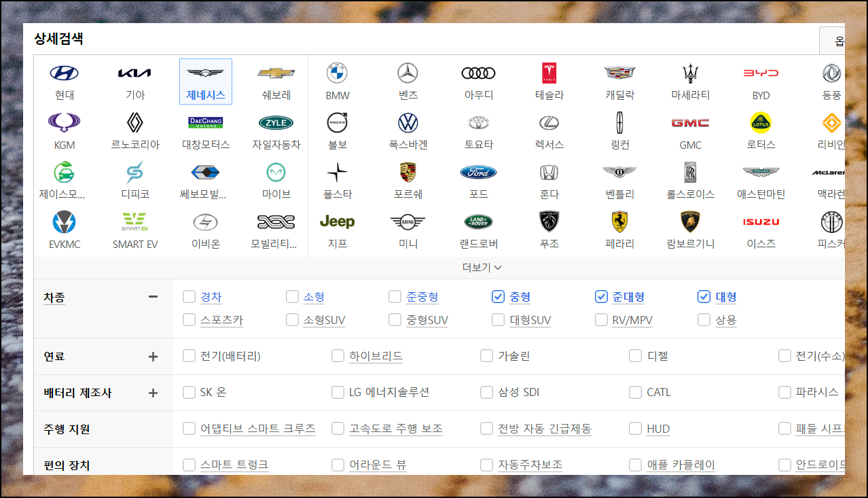Pick the Renault Korea (르노코리아) logo

click(135, 123)
